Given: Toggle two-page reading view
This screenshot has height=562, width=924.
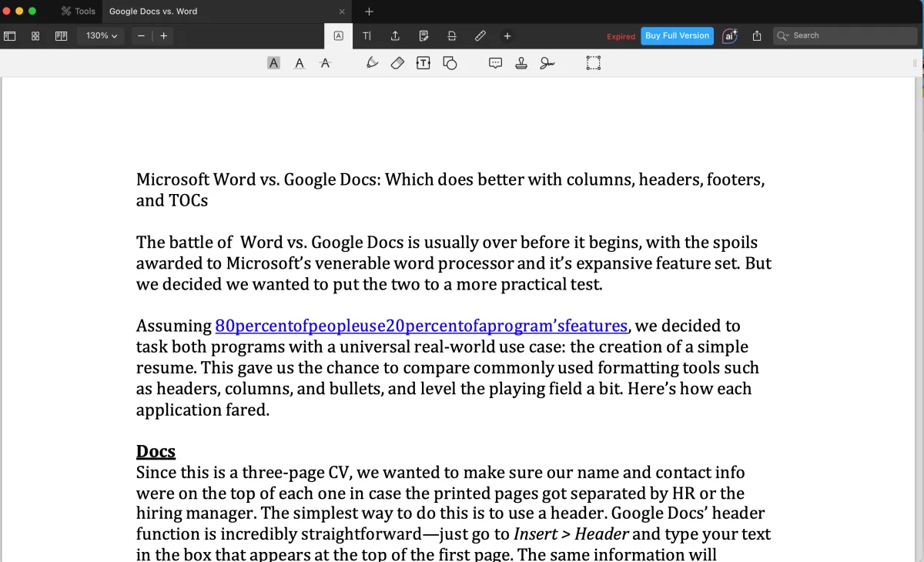Looking at the screenshot, I should click(61, 36).
